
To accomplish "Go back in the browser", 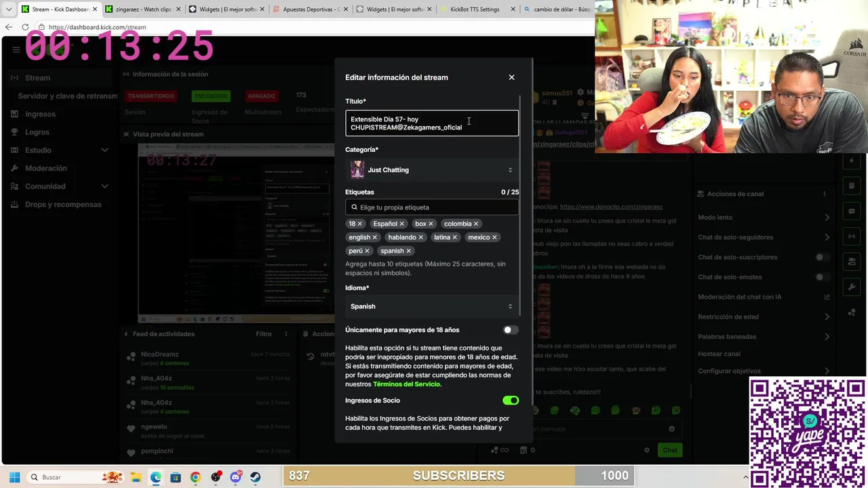I will (9, 27).
